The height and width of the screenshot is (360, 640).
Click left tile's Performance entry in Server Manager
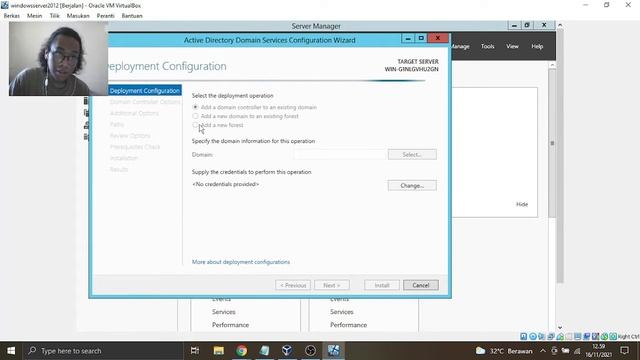tap(230, 324)
